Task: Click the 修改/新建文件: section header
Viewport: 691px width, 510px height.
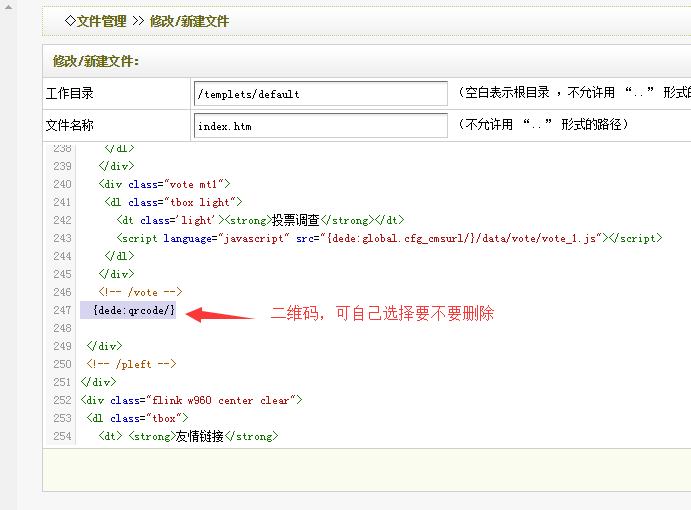Action: point(96,62)
